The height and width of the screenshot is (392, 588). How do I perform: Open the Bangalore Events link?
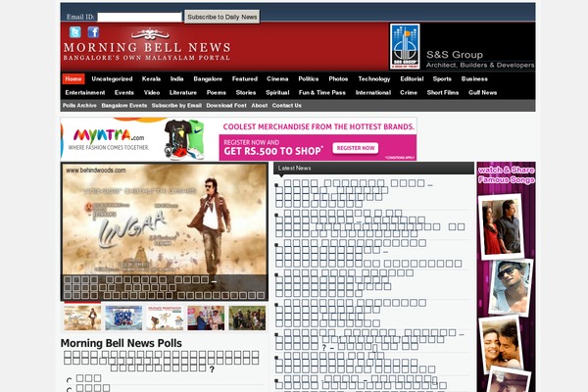pyautogui.click(x=124, y=106)
